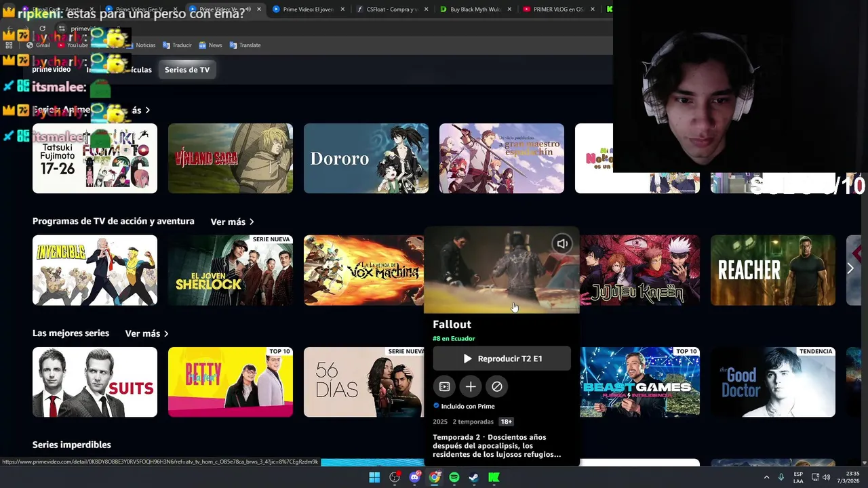The image size is (868, 488).
Task: Open the Betty la fea thumbnail
Action: click(231, 382)
